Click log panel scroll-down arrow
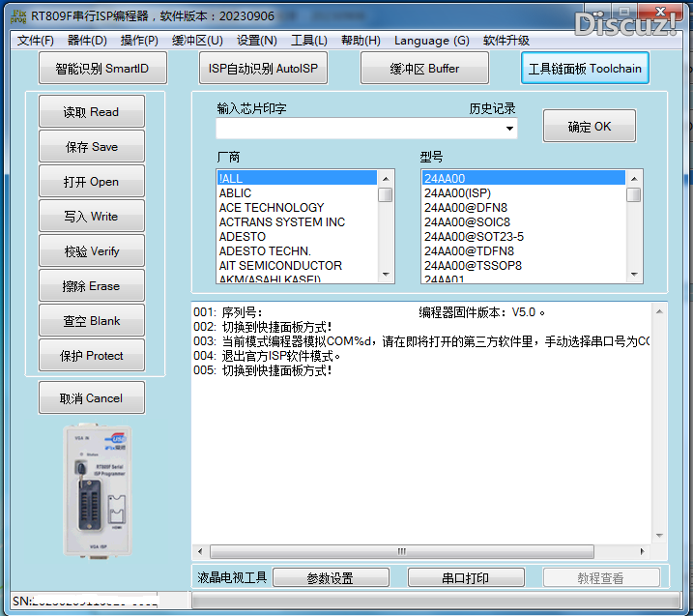 pos(659,536)
